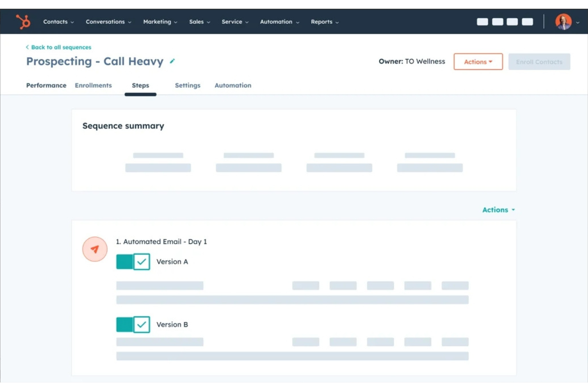The height and width of the screenshot is (392, 588).
Task: Click the fourth icon in the top-right toolbar
Action: coord(527,22)
